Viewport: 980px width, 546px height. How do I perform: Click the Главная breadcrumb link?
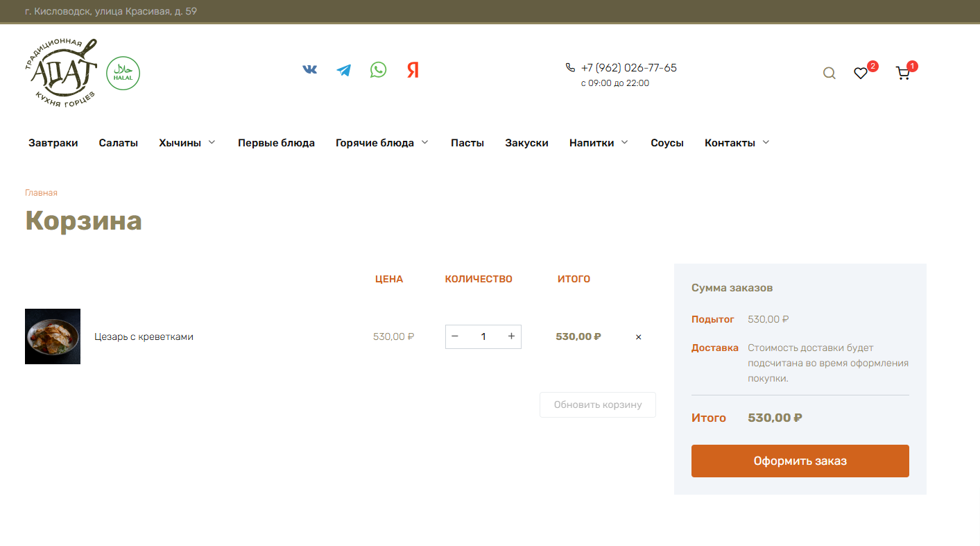tap(41, 193)
